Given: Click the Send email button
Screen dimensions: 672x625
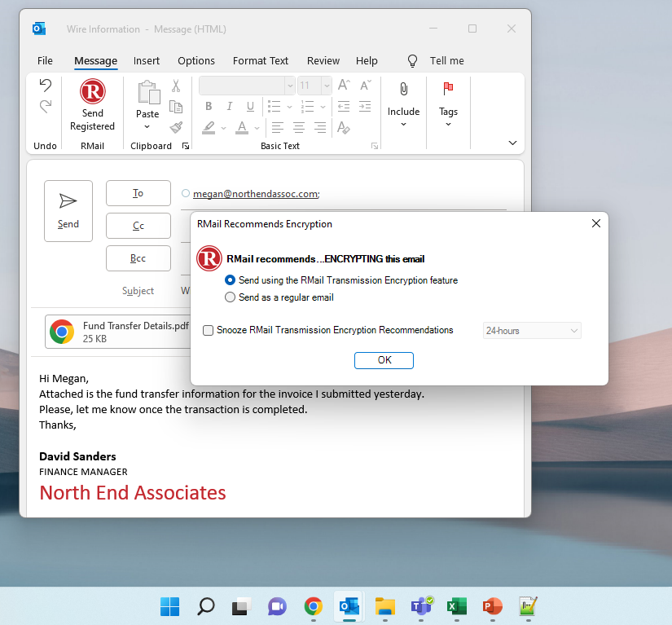Looking at the screenshot, I should (x=68, y=210).
